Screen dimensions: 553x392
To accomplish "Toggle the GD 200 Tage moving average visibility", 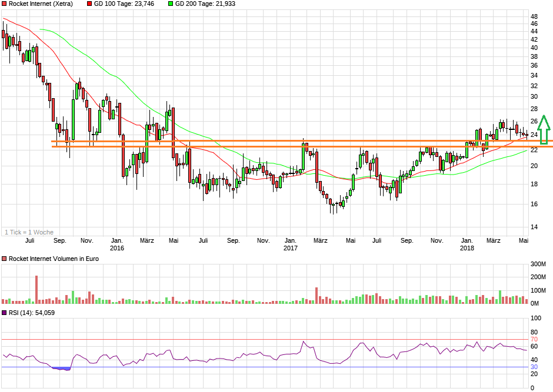I will tap(171, 4).
